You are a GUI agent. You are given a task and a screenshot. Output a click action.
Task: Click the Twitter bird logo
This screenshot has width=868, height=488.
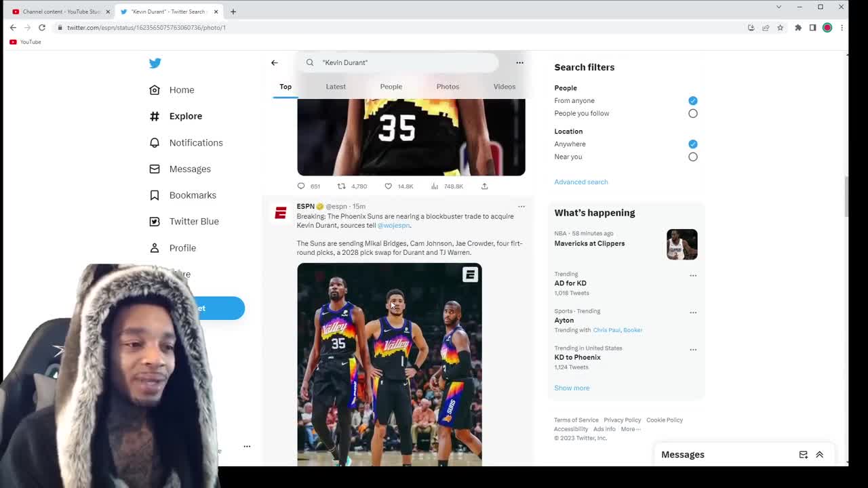[x=155, y=63]
